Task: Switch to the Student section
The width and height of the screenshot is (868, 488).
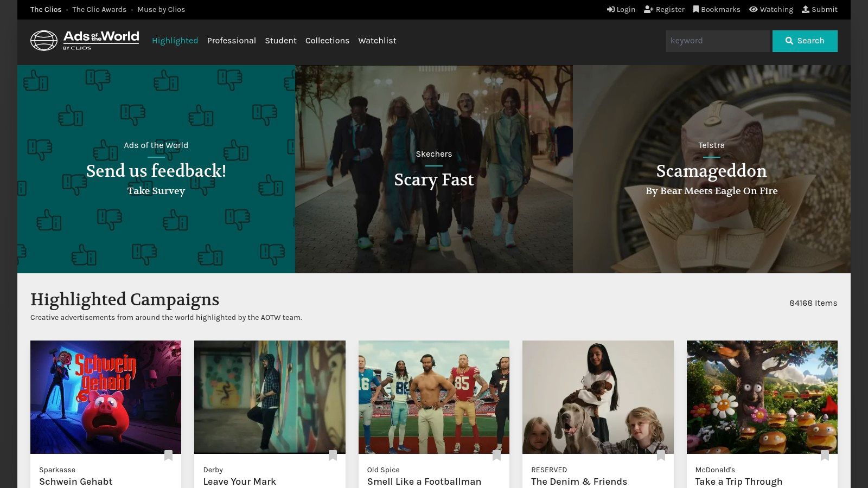Action: 280,41
